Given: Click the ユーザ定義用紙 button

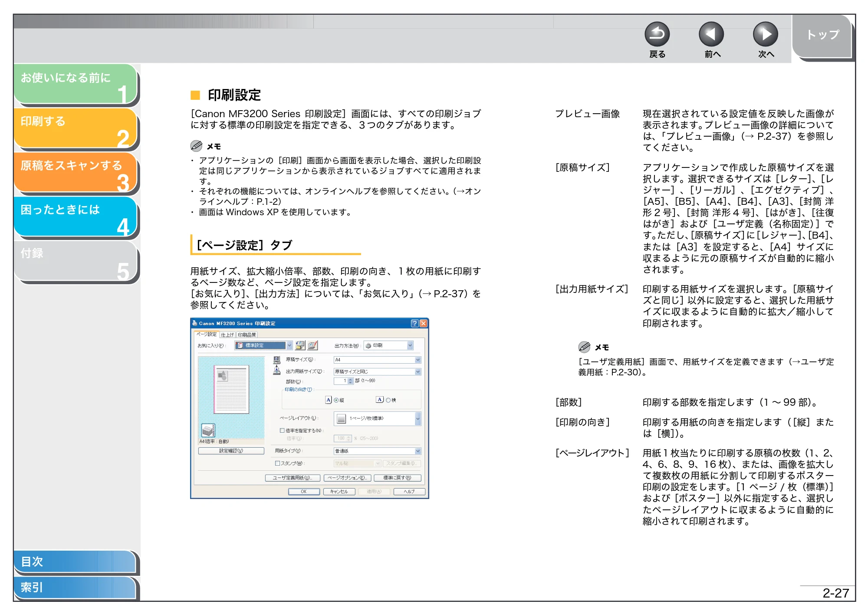Looking at the screenshot, I should [x=293, y=478].
